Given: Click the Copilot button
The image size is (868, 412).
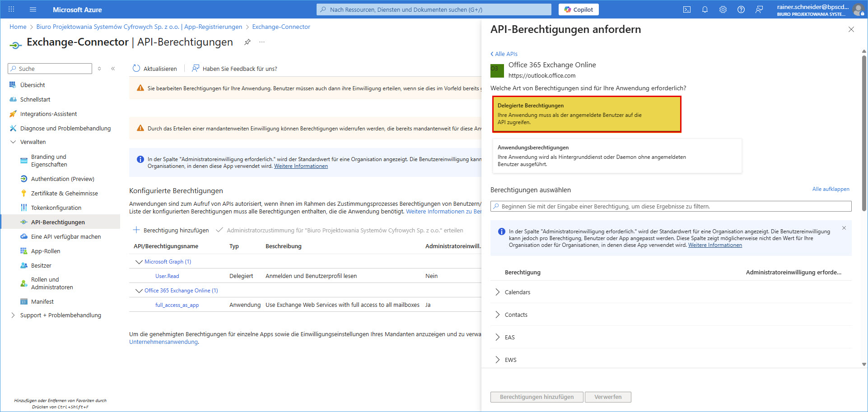Looking at the screenshot, I should (x=579, y=9).
